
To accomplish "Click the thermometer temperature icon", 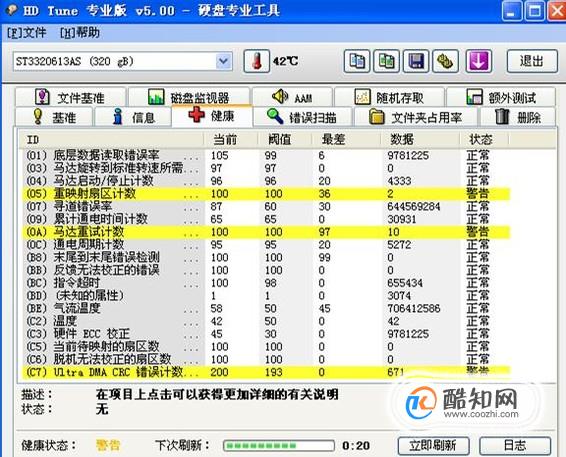I will click(256, 61).
